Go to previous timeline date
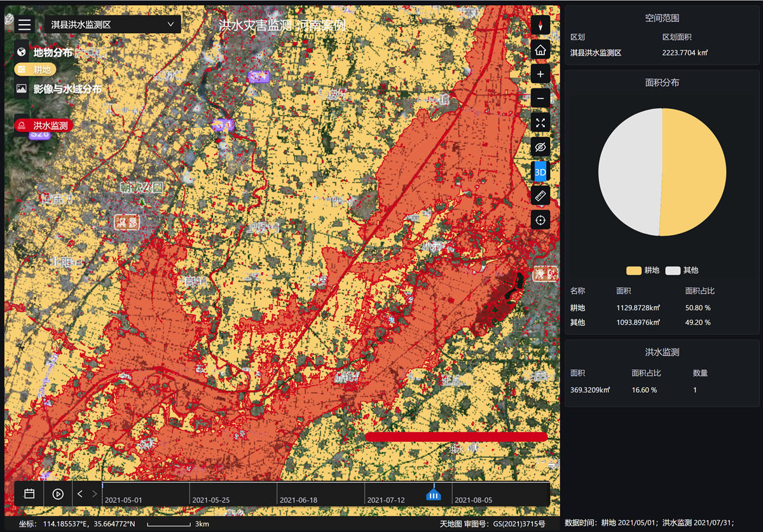The height and width of the screenshot is (532, 763). pos(80,494)
